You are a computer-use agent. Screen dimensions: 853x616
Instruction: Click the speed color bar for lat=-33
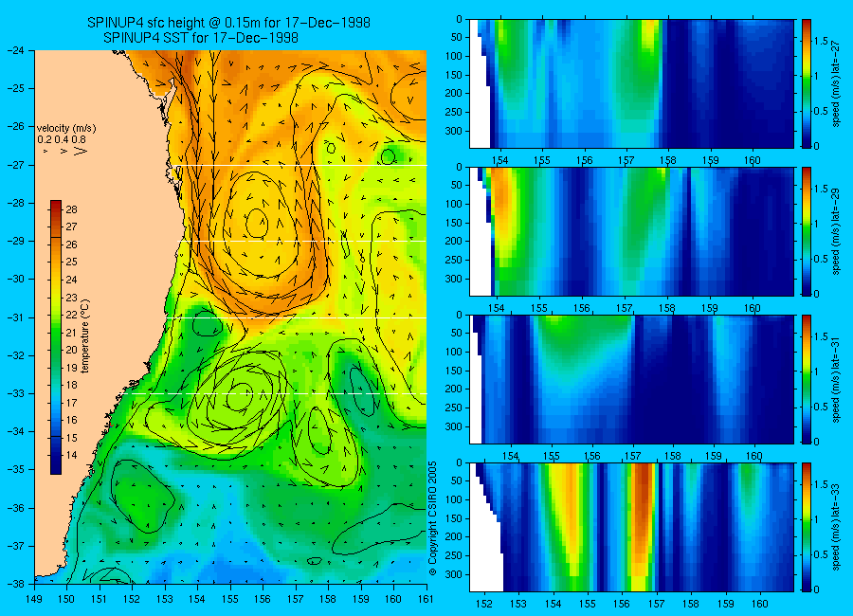(x=807, y=527)
